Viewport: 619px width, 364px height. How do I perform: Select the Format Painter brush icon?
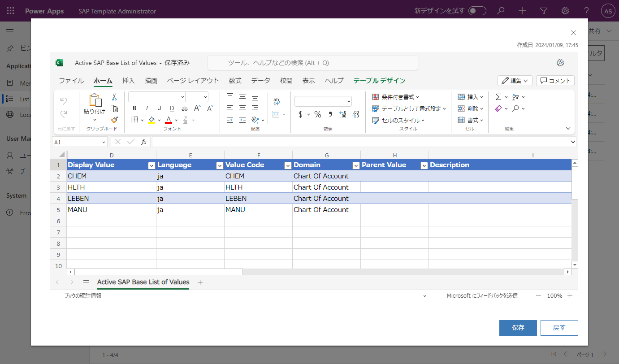[114, 120]
